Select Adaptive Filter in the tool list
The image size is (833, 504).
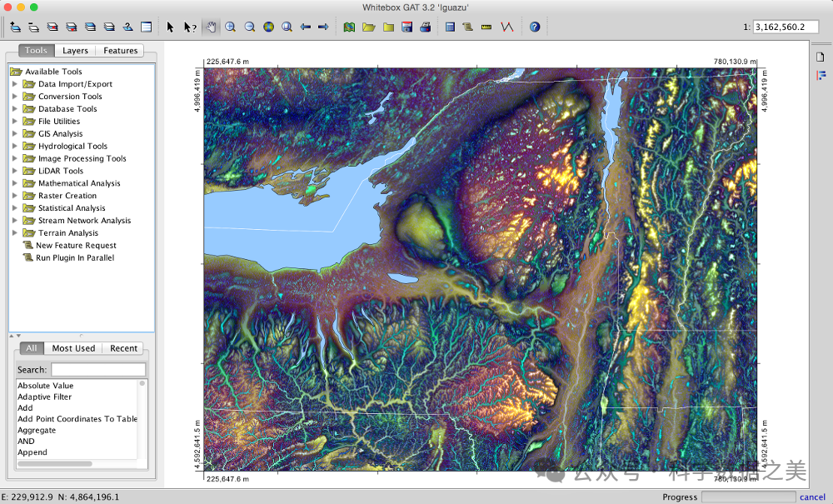[45, 397]
